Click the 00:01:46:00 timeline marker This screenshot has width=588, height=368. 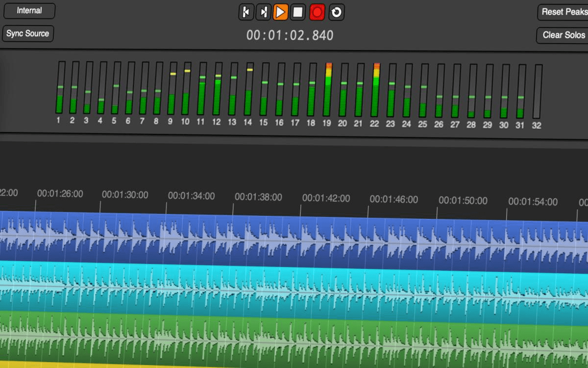click(x=394, y=199)
